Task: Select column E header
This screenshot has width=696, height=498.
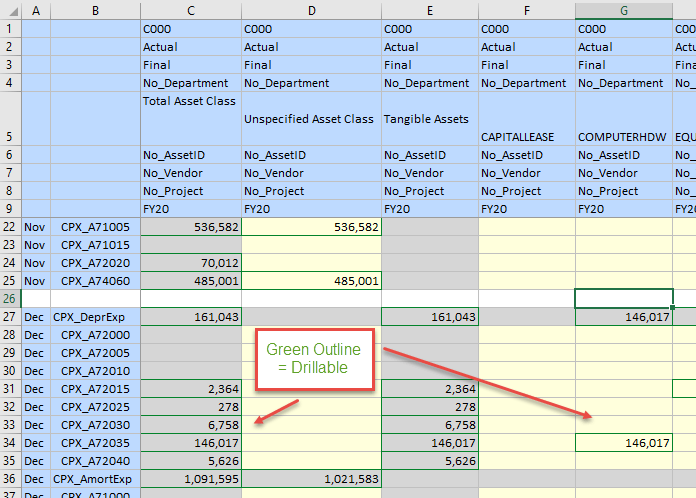Action: pyautogui.click(x=429, y=11)
